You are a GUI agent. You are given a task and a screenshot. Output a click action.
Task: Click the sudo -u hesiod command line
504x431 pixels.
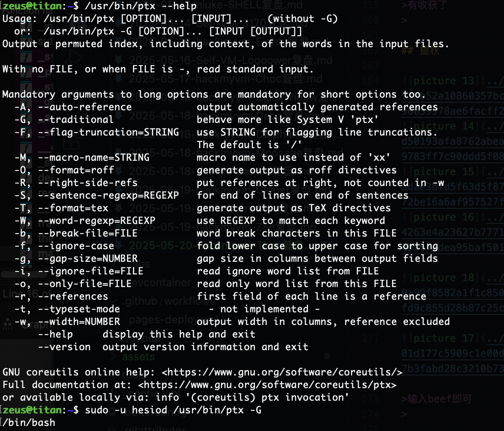pyautogui.click(x=173, y=410)
